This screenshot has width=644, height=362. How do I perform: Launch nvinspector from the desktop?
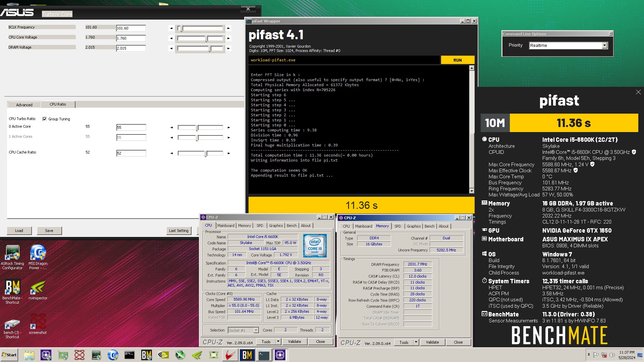(x=38, y=290)
